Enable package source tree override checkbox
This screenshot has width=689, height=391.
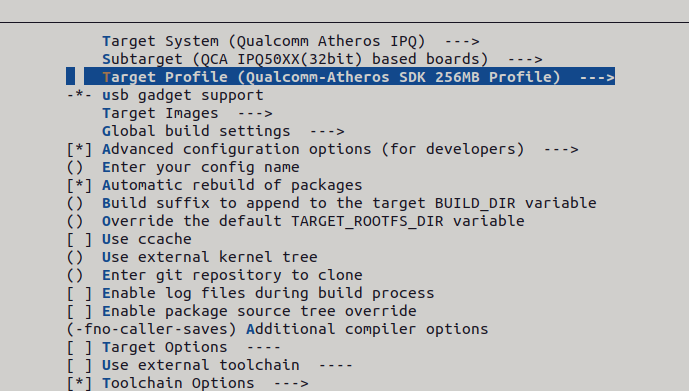[x=80, y=311]
